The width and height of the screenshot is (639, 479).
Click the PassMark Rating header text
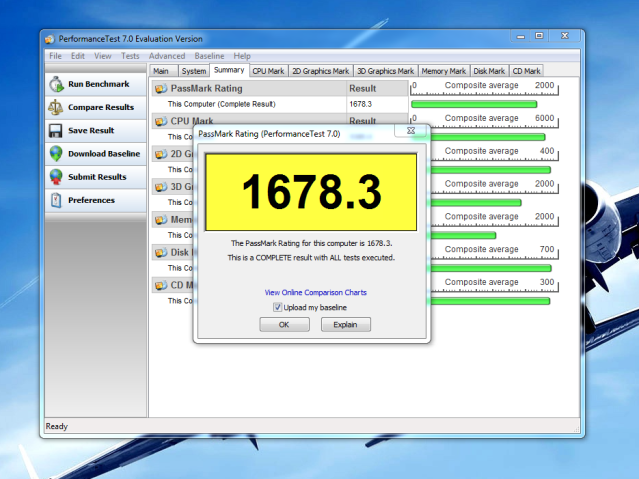coord(206,88)
